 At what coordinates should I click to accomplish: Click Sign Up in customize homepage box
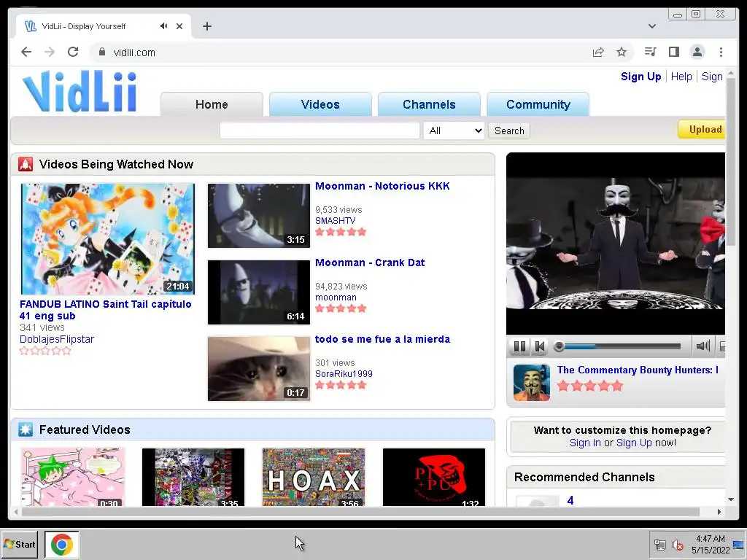[634, 443]
